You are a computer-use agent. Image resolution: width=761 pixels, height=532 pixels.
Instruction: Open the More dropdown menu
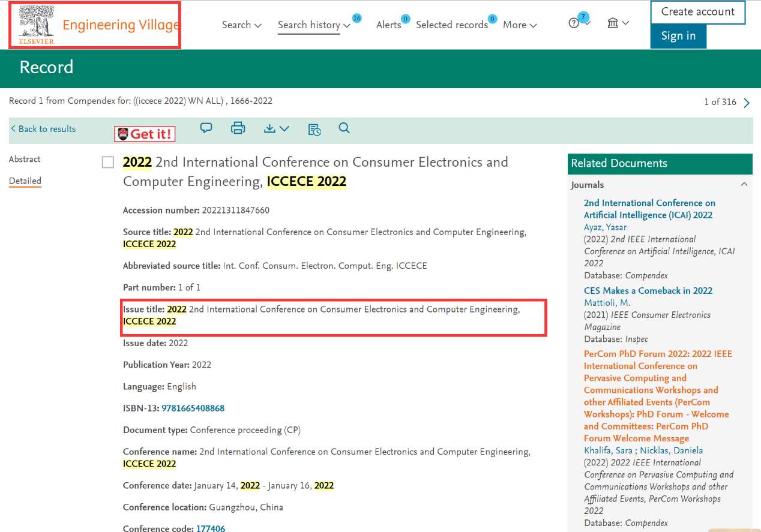click(x=520, y=25)
